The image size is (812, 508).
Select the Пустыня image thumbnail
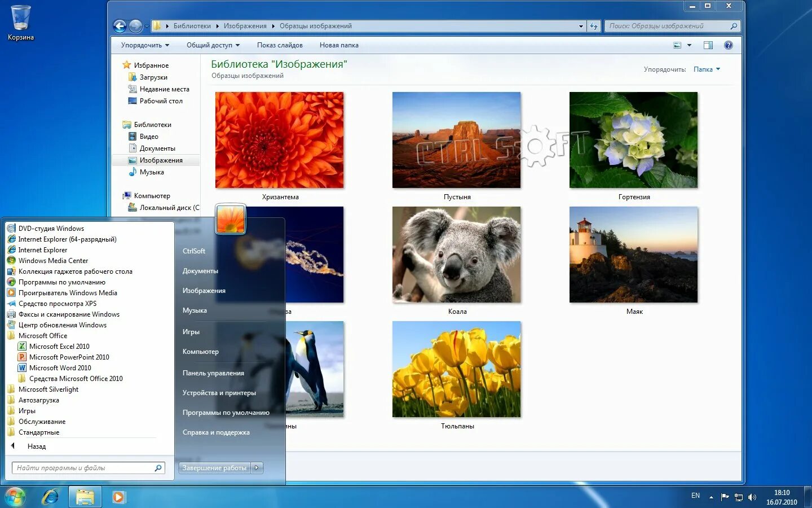click(457, 140)
